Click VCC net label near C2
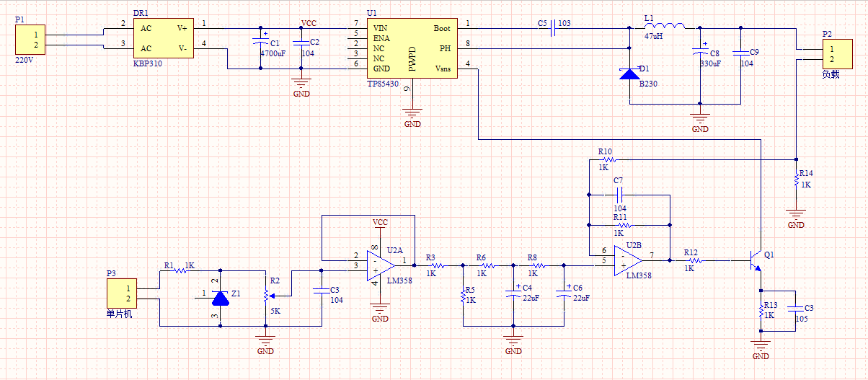 [x=309, y=24]
